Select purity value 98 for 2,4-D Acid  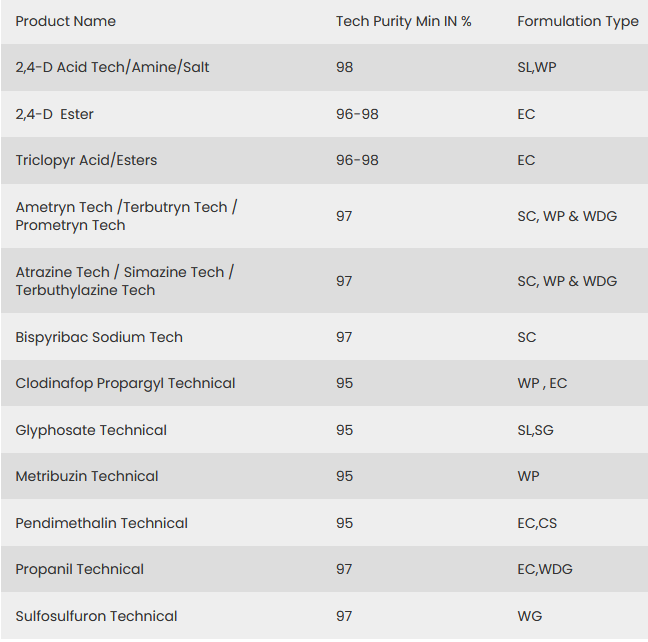coord(344,67)
